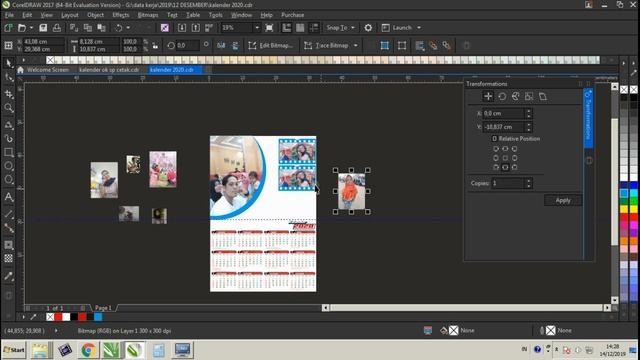
Task: Open the Launch dropdown
Action: coord(419,28)
